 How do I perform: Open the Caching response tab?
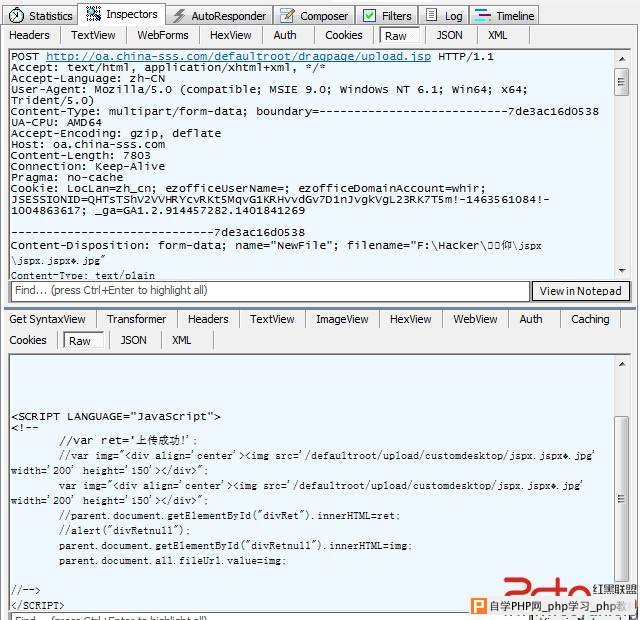pyautogui.click(x=590, y=319)
